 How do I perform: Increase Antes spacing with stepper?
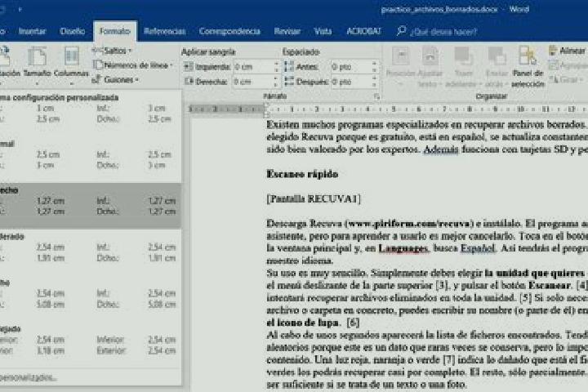374,65
